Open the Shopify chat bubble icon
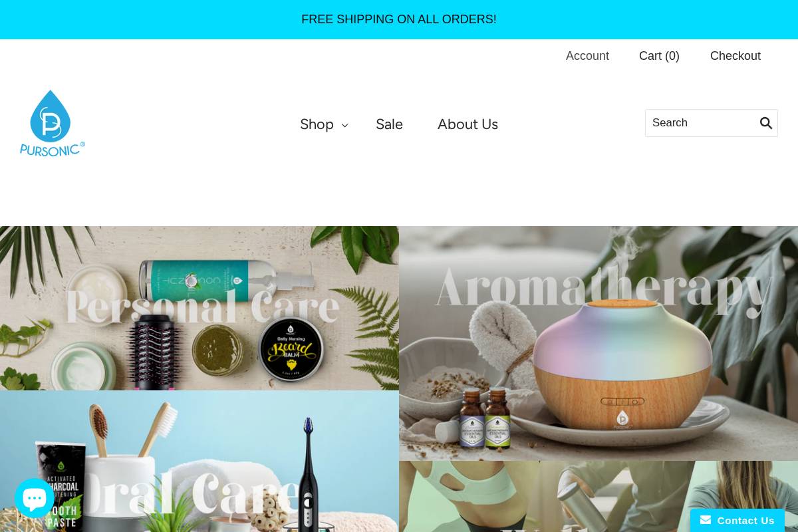The image size is (798, 532). [x=35, y=498]
